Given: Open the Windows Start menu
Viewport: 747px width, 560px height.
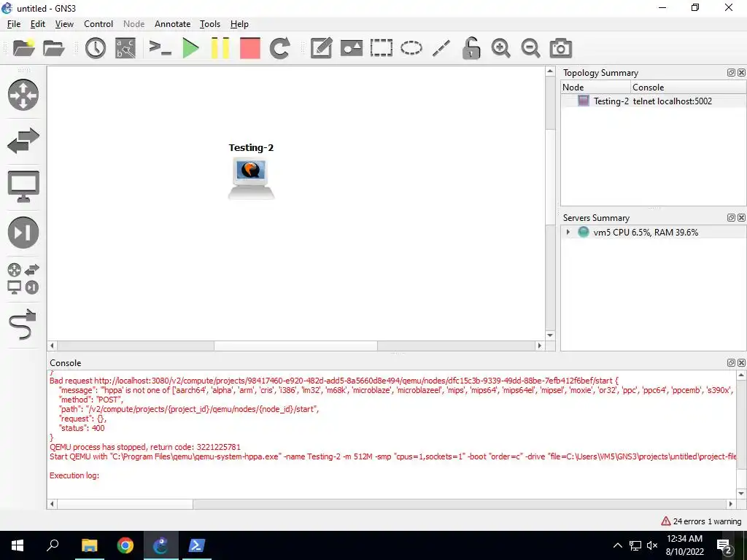Looking at the screenshot, I should coord(18,545).
